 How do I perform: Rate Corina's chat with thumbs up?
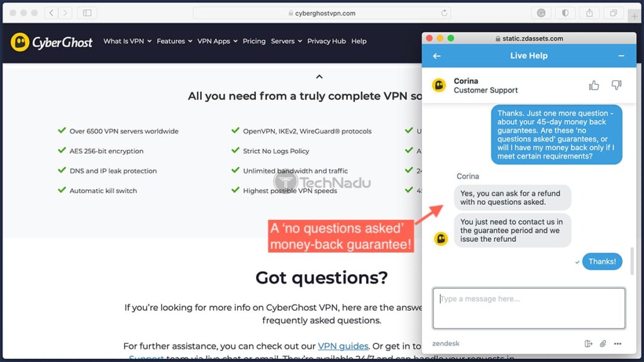pos(594,85)
